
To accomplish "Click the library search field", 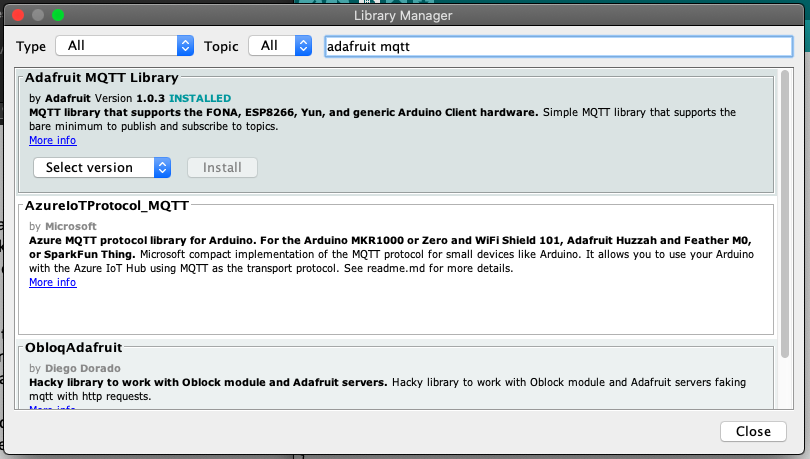I will click(x=558, y=46).
